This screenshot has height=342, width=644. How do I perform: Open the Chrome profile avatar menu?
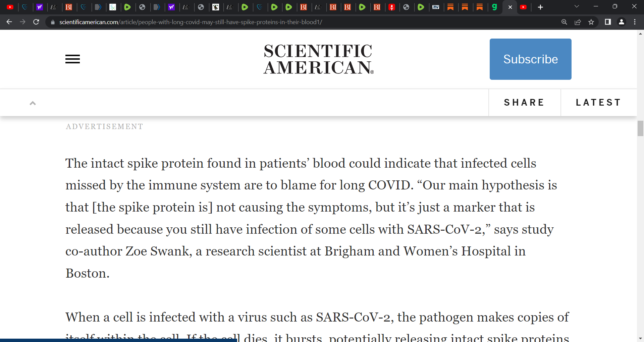click(622, 22)
